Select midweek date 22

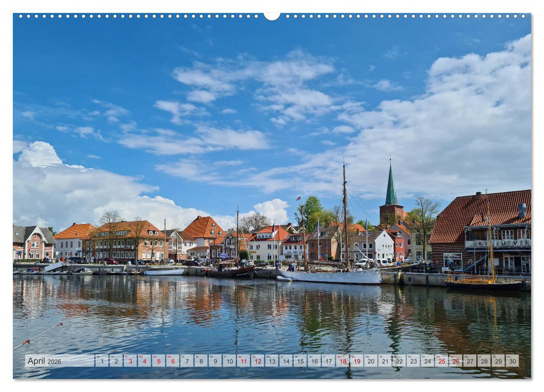coord(398,363)
